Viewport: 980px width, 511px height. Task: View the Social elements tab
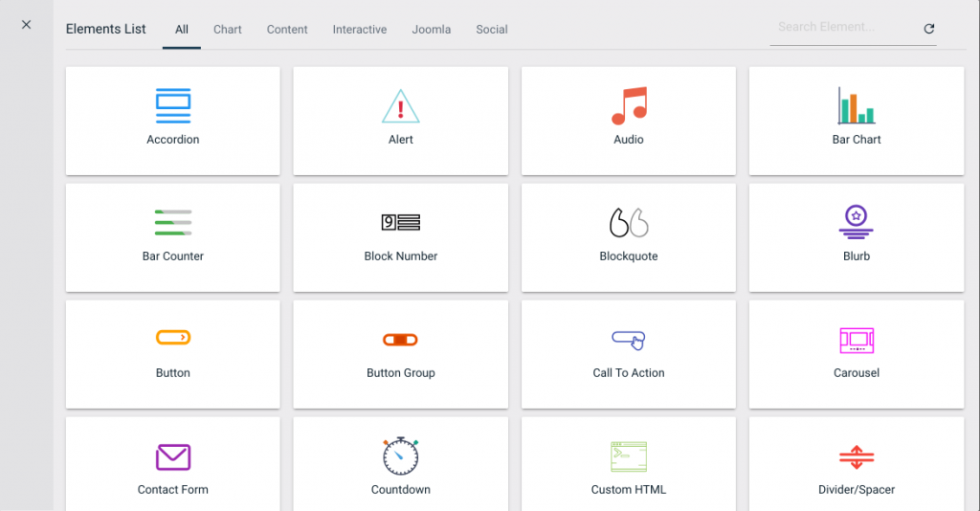coord(492,30)
